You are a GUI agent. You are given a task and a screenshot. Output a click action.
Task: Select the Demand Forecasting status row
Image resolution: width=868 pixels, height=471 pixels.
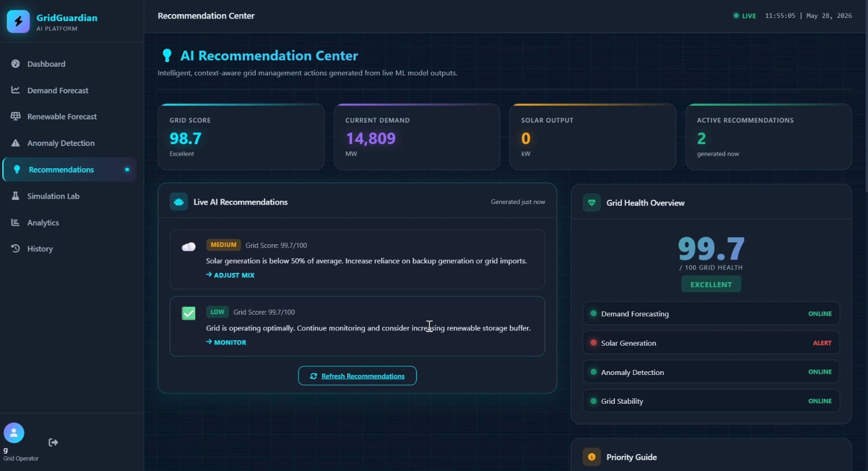point(711,314)
